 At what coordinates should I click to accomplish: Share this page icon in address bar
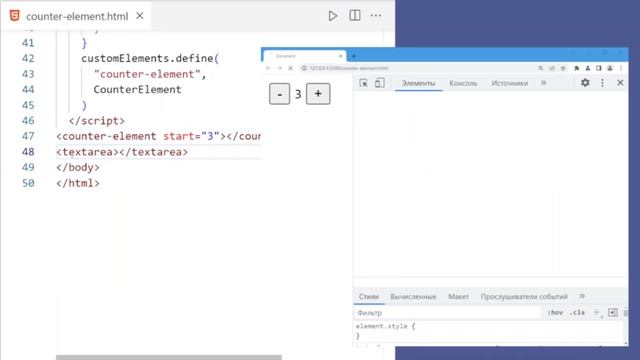(x=552, y=68)
